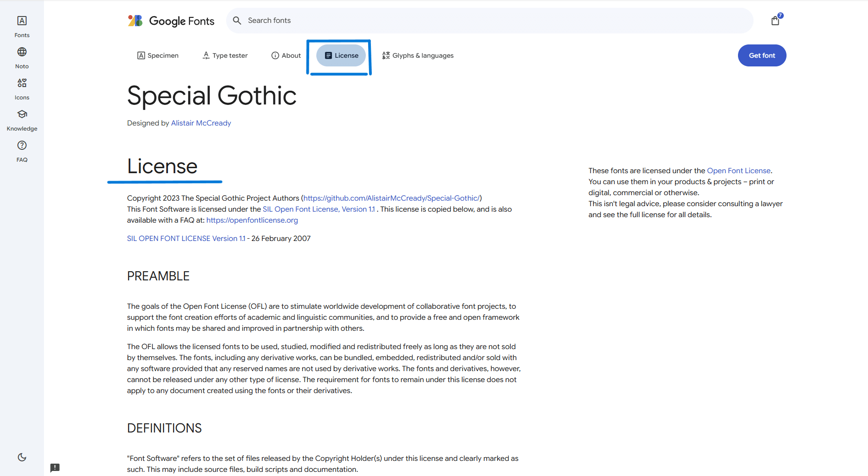Click the DEFINITIONS heading
The height and width of the screenshot is (476, 868).
[x=164, y=428]
